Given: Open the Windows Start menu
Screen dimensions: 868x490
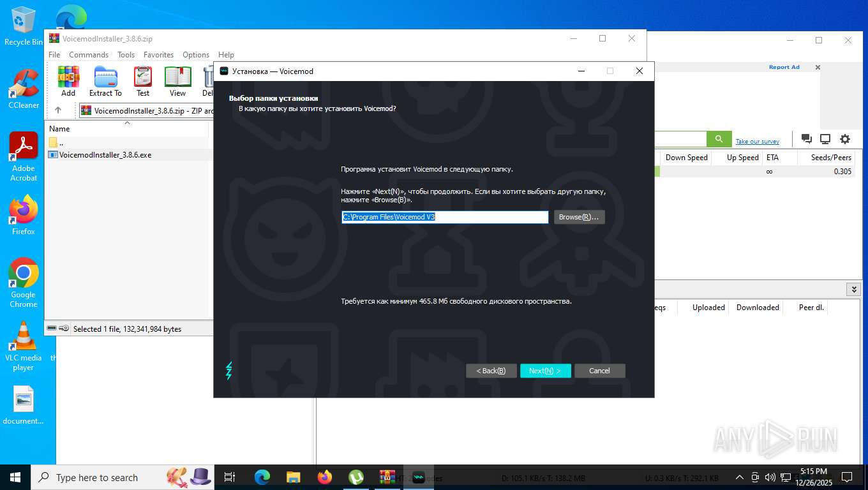Looking at the screenshot, I should point(15,477).
